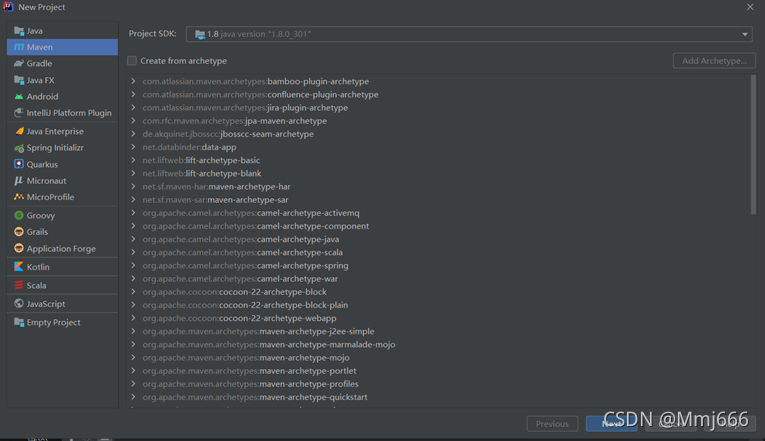The image size is (765, 441).
Task: Close the New Project dialog
Action: 750,7
